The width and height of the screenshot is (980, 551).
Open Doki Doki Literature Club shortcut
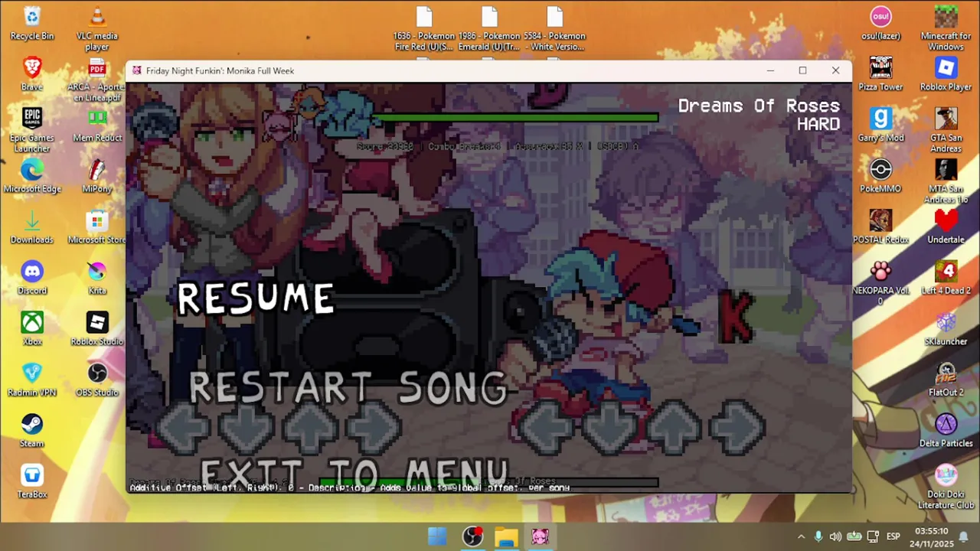(946, 486)
